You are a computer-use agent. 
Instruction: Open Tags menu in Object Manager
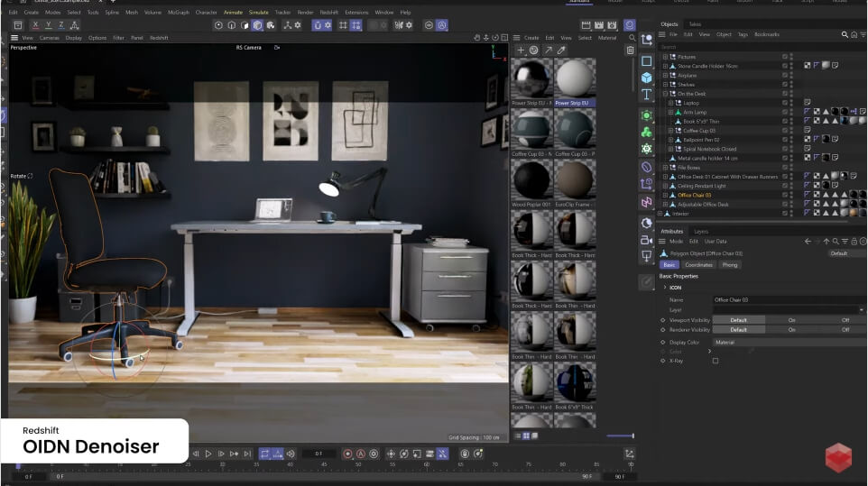(x=743, y=34)
